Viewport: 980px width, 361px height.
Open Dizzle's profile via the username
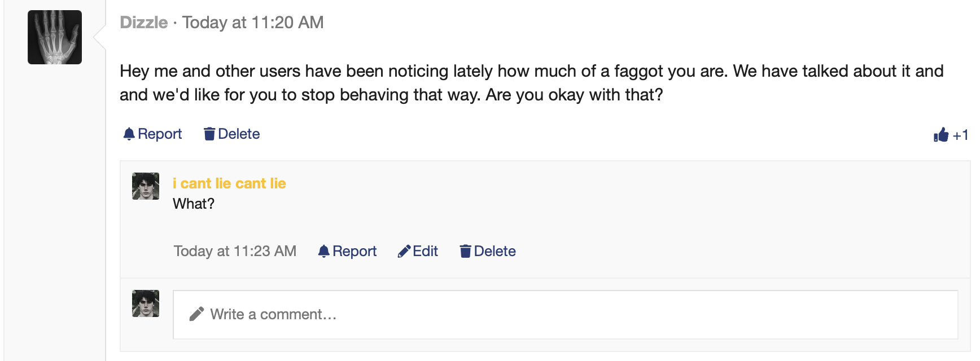[144, 23]
